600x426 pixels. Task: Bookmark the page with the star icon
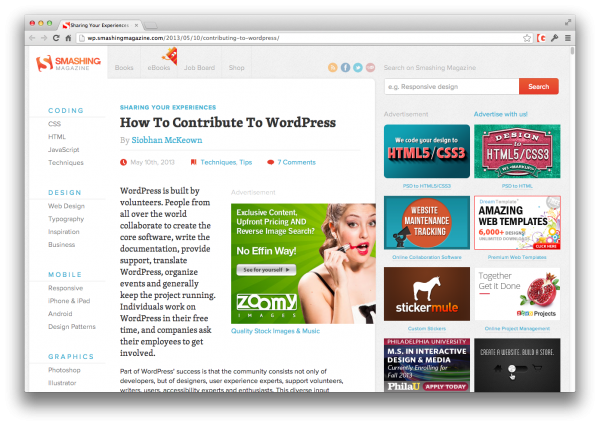527,38
